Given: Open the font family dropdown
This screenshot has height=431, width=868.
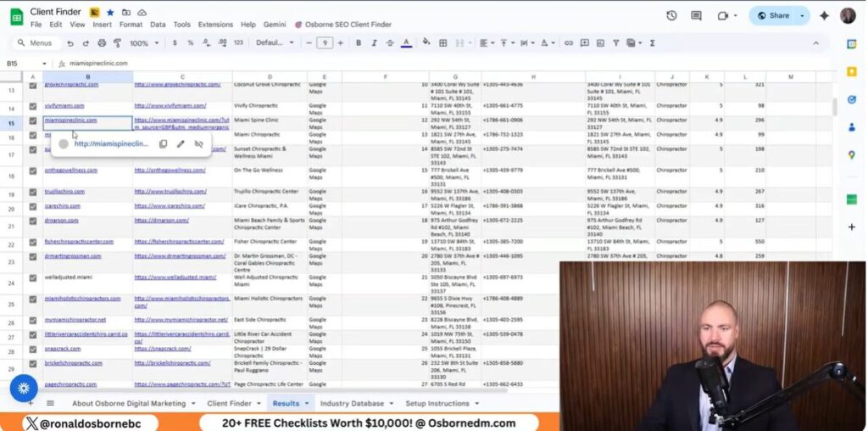Looking at the screenshot, I should tap(275, 42).
